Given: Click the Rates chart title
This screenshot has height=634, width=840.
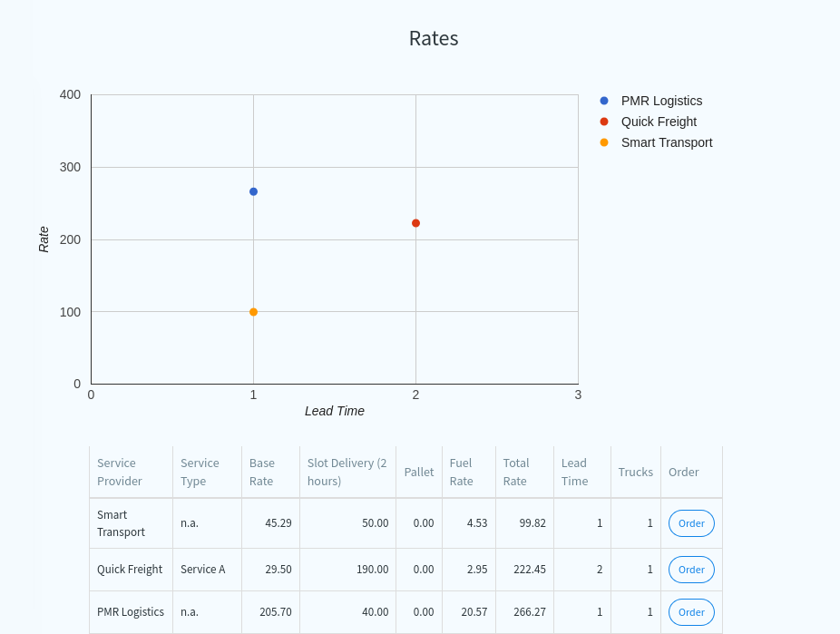Looking at the screenshot, I should tap(434, 38).
